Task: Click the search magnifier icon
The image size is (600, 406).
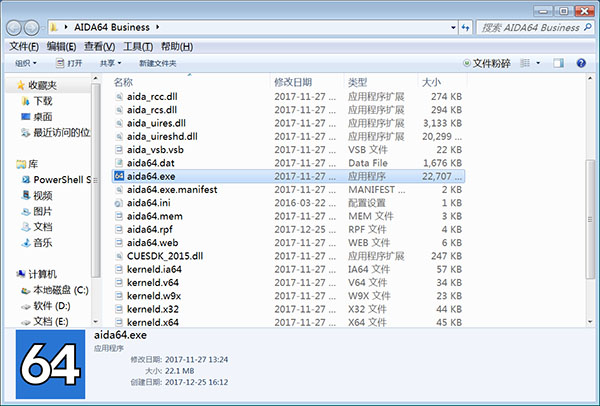Action: [x=588, y=27]
